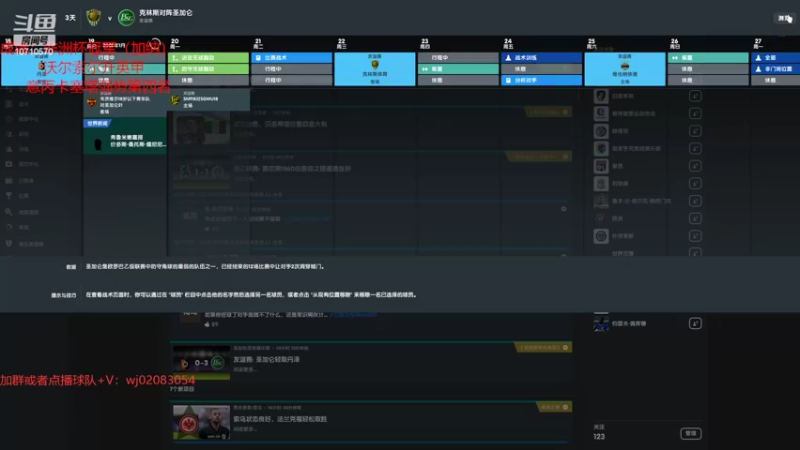
Task: Select the 非门将位置 session on day 27
Action: (776, 69)
